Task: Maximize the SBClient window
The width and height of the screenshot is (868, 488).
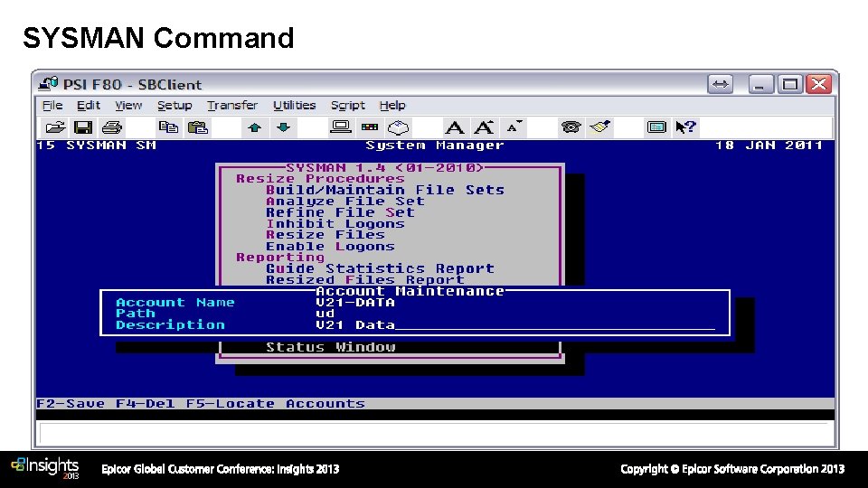Action: click(790, 84)
